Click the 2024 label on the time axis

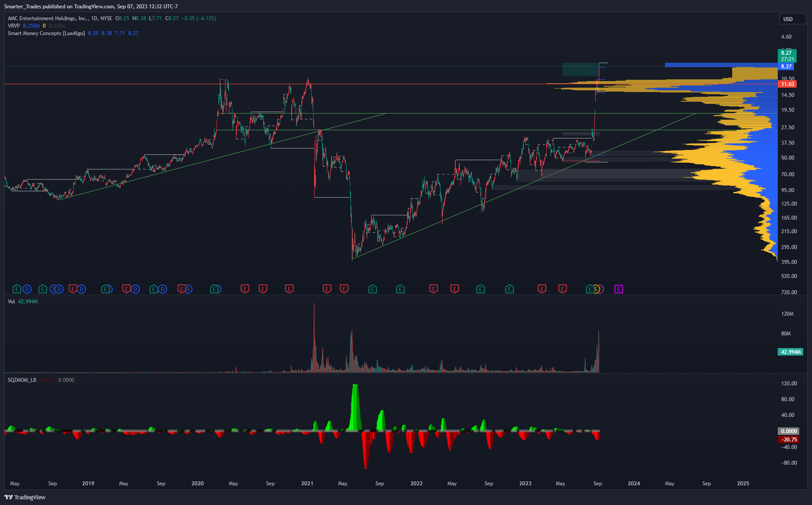[634, 484]
